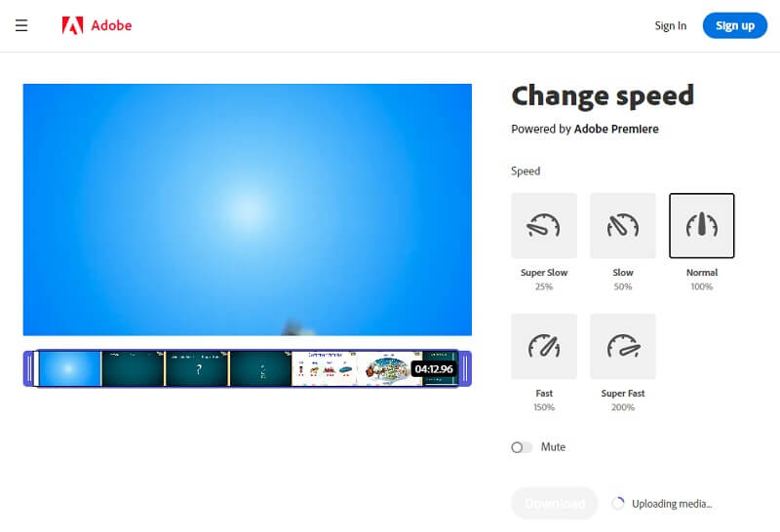Click the Adobe Premiere text
The image size is (780, 532).
[616, 129]
